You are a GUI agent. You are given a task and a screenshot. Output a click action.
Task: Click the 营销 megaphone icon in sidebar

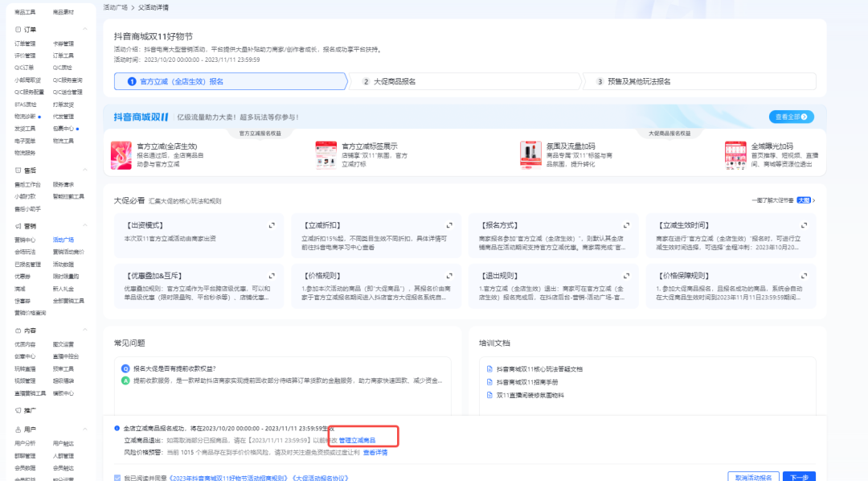coord(18,226)
